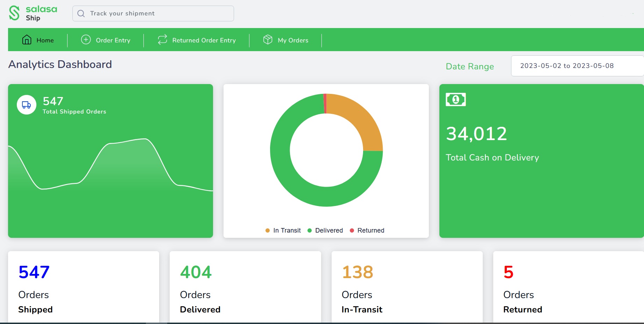Go to My Orders page
The height and width of the screenshot is (324, 644).
pos(293,40)
